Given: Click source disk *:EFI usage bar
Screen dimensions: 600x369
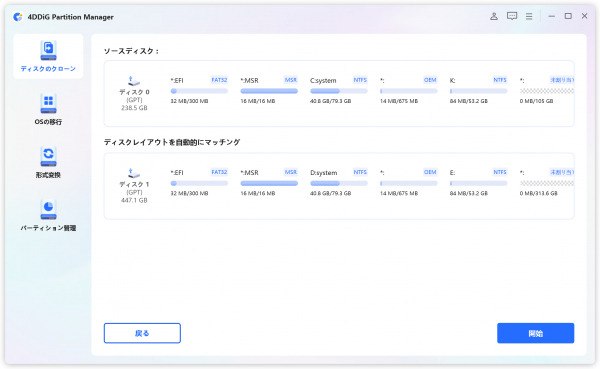Looking at the screenshot, I should coord(199,91).
